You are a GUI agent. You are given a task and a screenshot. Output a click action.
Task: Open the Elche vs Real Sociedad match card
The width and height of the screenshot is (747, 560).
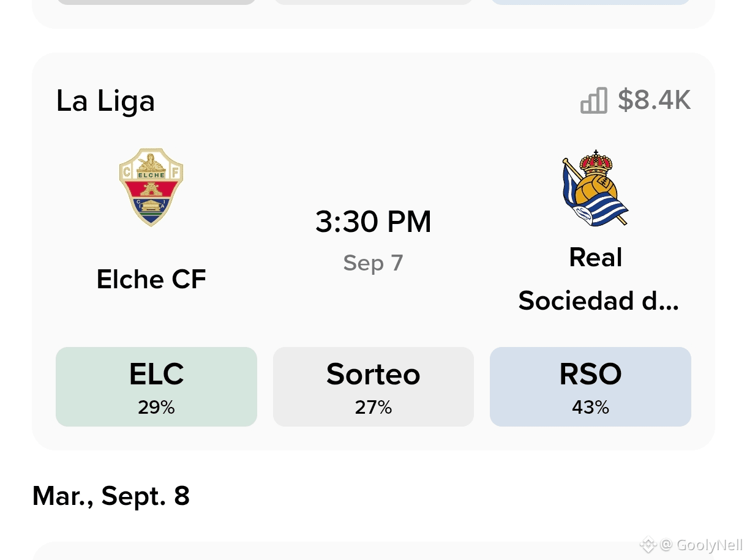[374, 252]
